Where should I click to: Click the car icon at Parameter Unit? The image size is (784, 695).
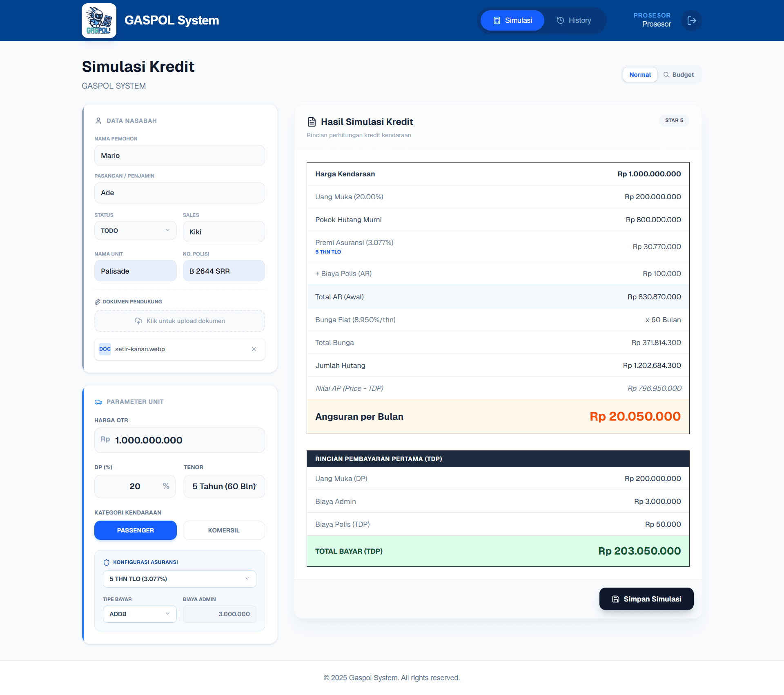click(x=98, y=402)
